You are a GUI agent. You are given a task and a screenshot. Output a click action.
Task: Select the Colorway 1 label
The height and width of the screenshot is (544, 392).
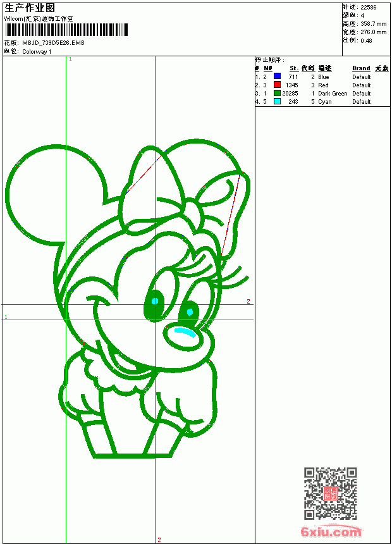[37, 52]
